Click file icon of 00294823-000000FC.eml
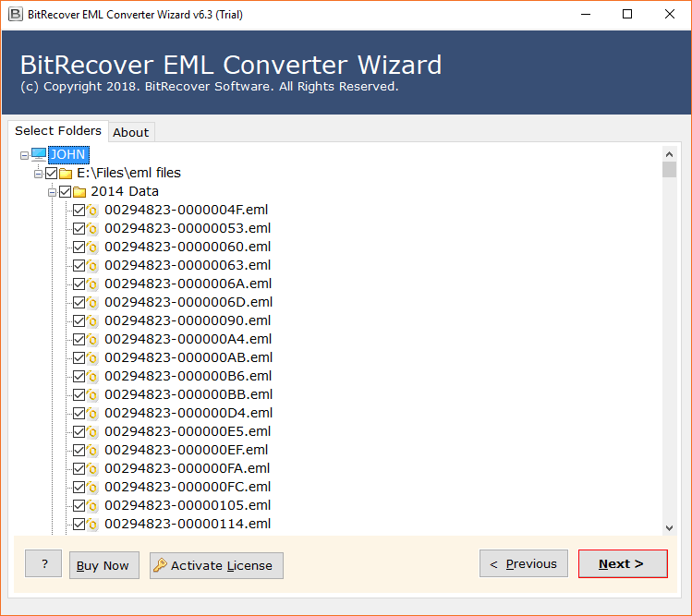The height and width of the screenshot is (616, 692). (x=92, y=488)
